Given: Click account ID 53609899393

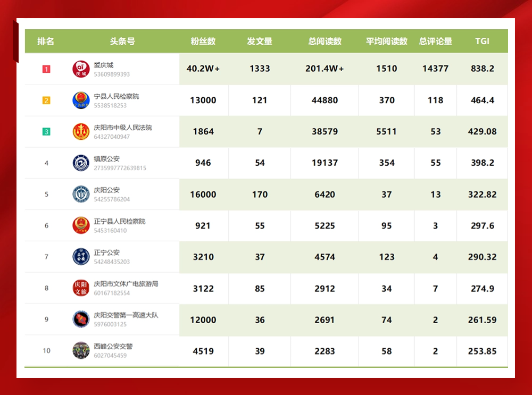Looking at the screenshot, I should coord(112,74).
